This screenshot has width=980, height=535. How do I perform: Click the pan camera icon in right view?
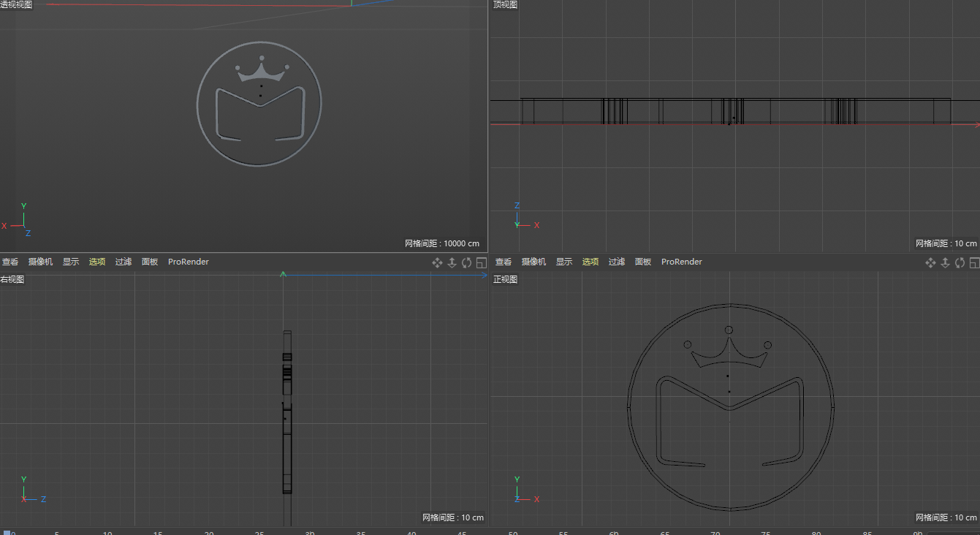[437, 262]
